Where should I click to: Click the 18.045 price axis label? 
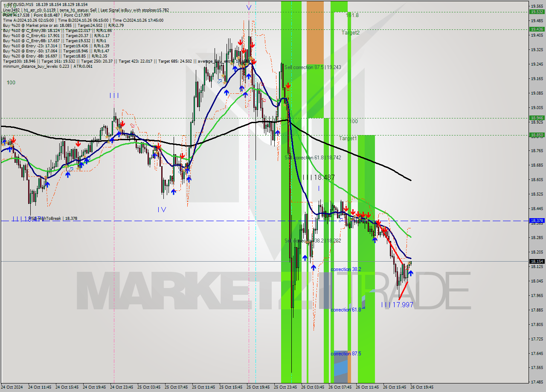click(x=537, y=281)
